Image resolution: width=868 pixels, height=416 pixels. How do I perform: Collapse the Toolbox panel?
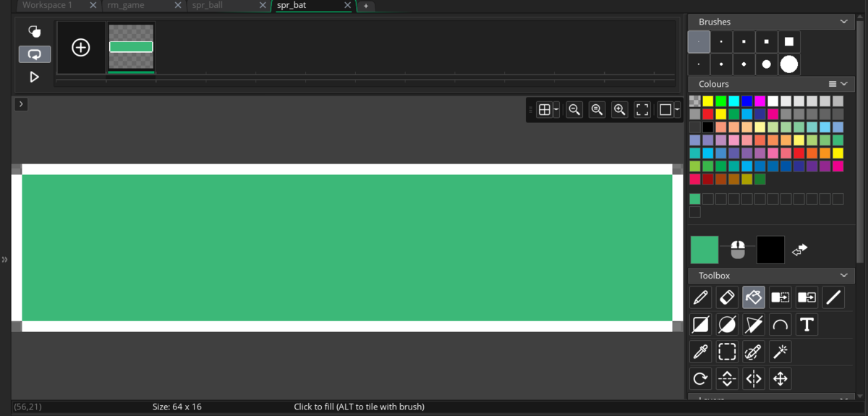click(843, 276)
